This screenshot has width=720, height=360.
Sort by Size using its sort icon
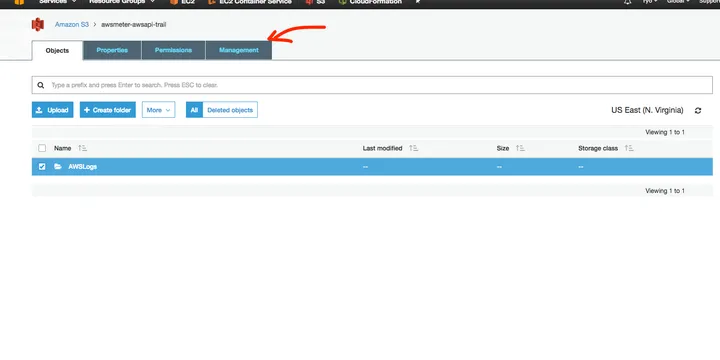pos(520,148)
